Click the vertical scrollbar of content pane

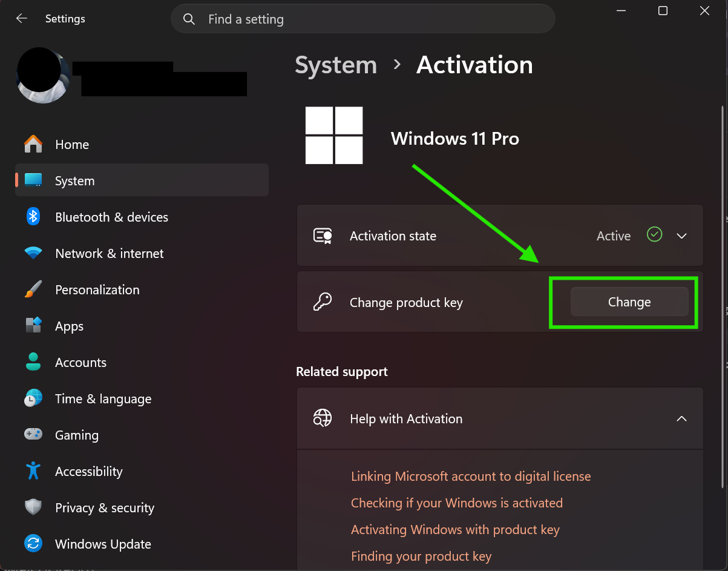[722, 297]
